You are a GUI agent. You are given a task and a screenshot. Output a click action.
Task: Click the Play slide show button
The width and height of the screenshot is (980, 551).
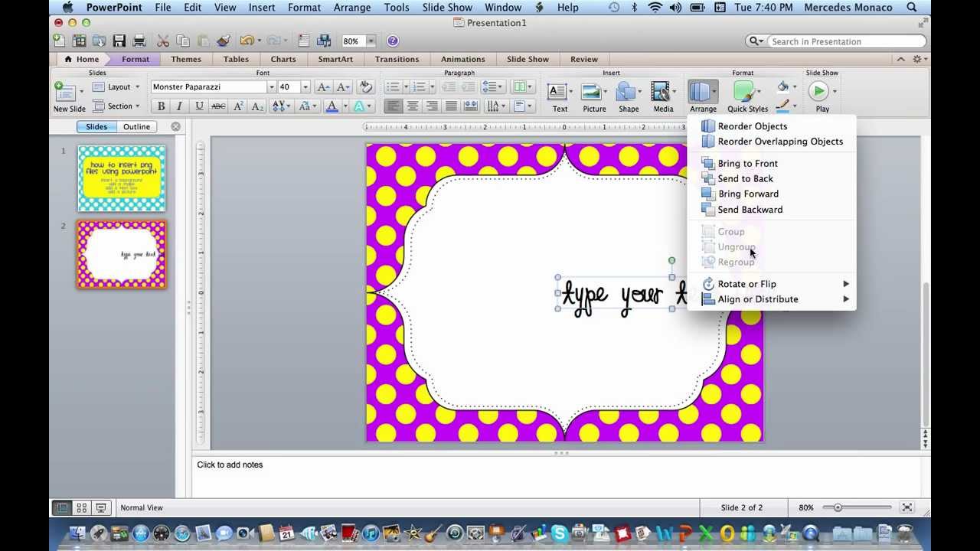pos(818,91)
